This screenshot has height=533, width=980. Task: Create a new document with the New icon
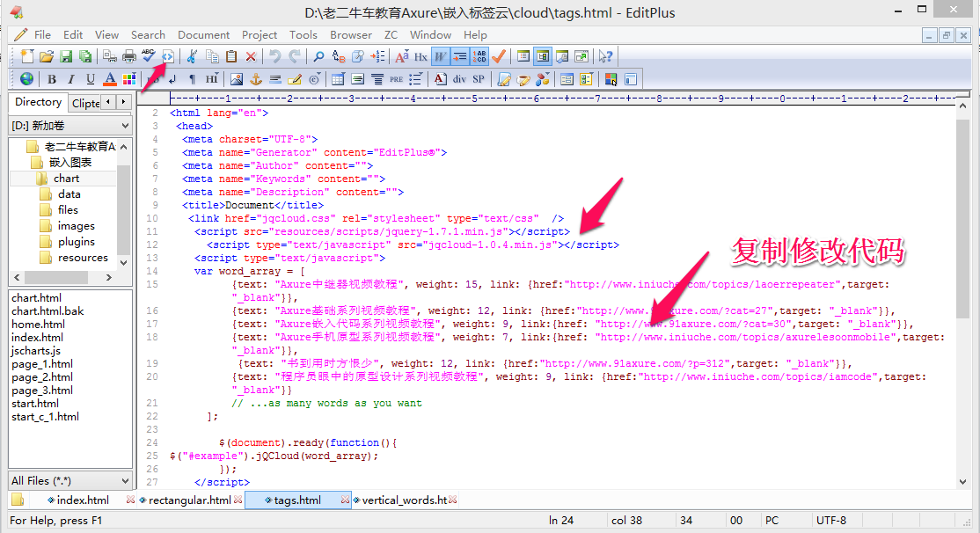pyautogui.click(x=27, y=56)
